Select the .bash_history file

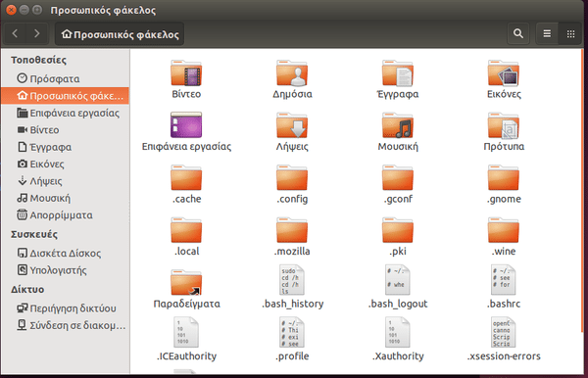(292, 280)
